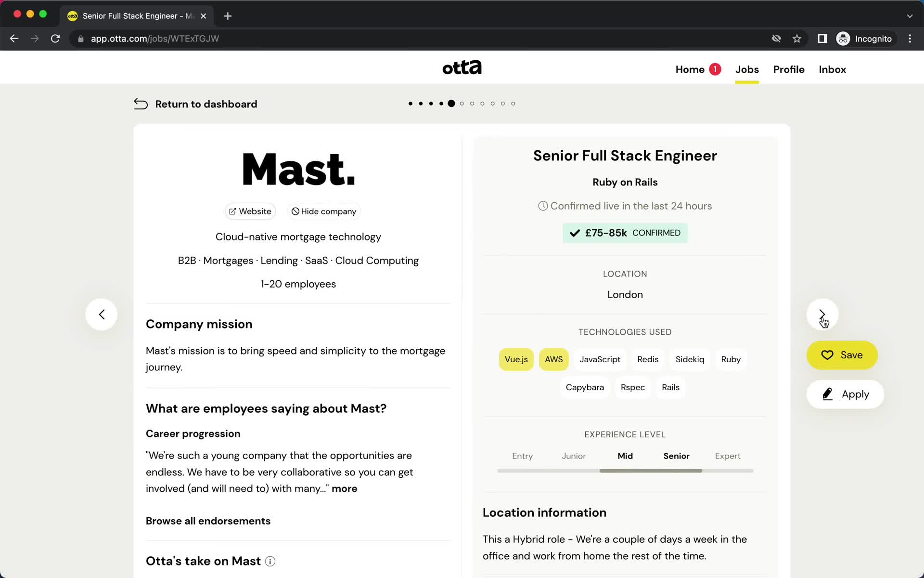Select the Sidekiq technology tag

pos(690,359)
